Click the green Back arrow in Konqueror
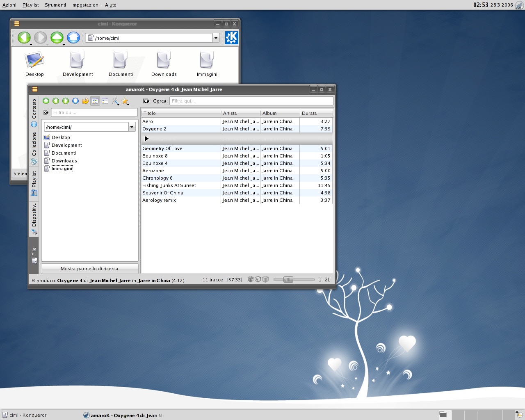525x420 pixels. [x=24, y=38]
